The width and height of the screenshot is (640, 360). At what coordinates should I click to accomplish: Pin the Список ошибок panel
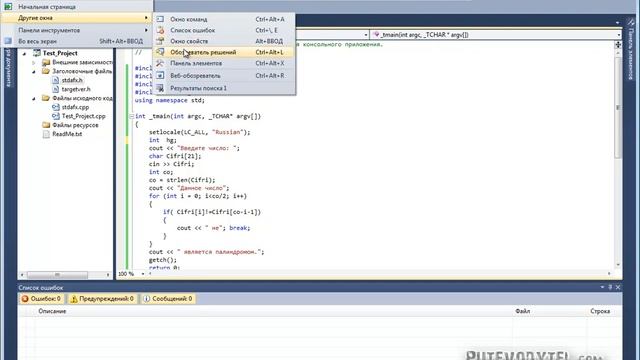coord(610,287)
